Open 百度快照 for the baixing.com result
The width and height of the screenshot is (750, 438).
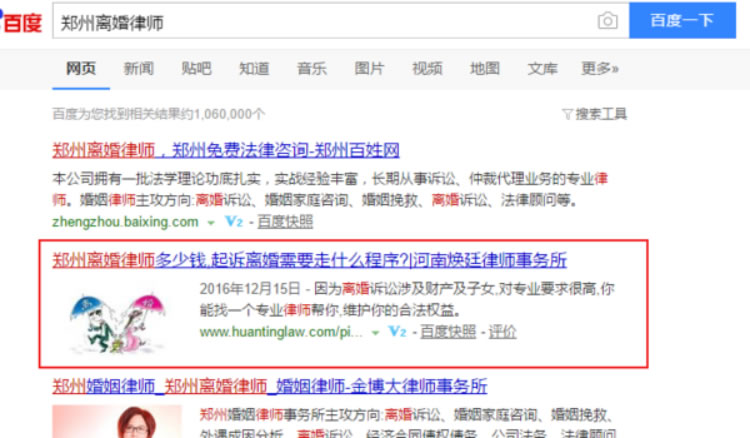pyautogui.click(x=285, y=221)
